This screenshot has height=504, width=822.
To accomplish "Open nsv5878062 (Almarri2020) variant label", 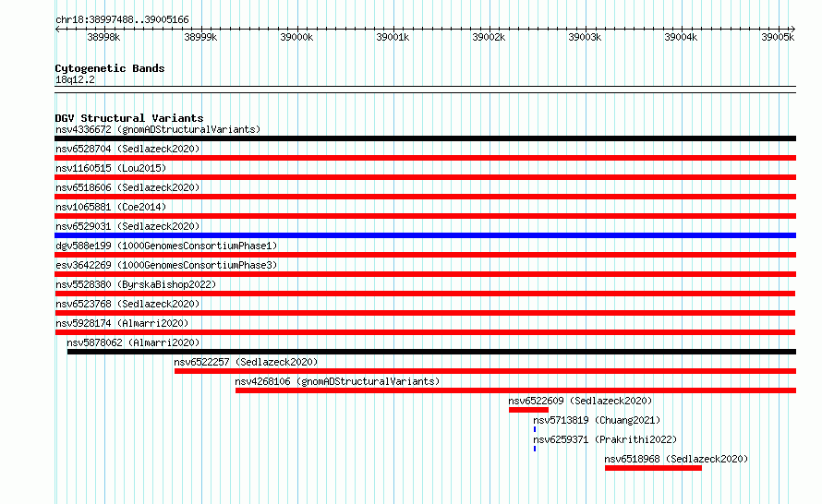I will (x=133, y=342).
